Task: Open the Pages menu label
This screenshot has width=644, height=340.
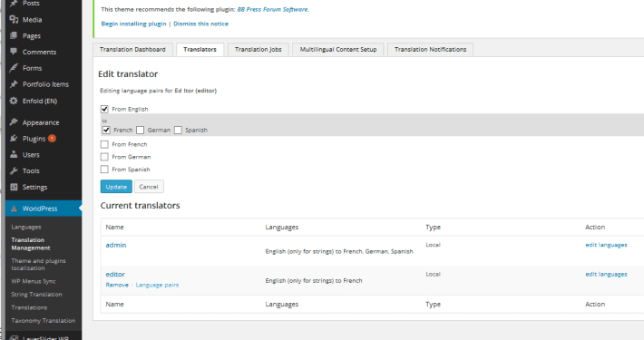Action: click(x=32, y=36)
